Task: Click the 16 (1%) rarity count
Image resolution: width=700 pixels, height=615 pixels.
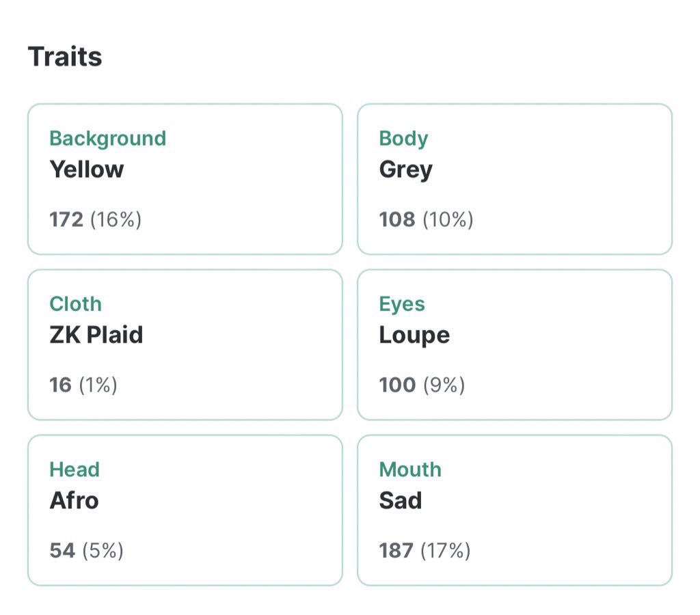Action: click(x=83, y=385)
